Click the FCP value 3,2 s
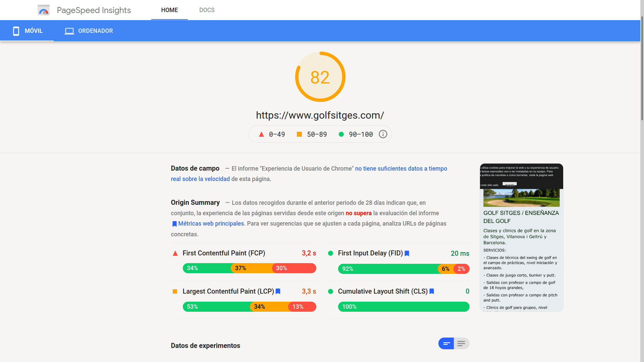 click(x=309, y=253)
